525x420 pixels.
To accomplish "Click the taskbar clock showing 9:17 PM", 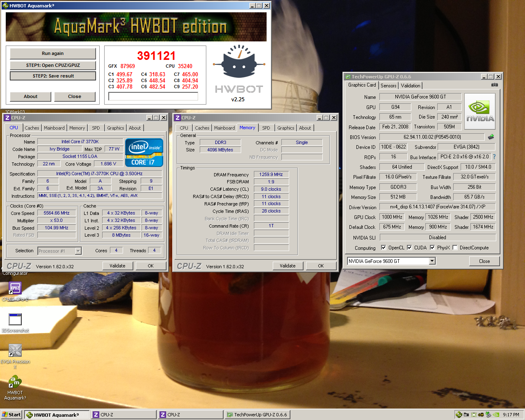I will pyautogui.click(x=511, y=415).
